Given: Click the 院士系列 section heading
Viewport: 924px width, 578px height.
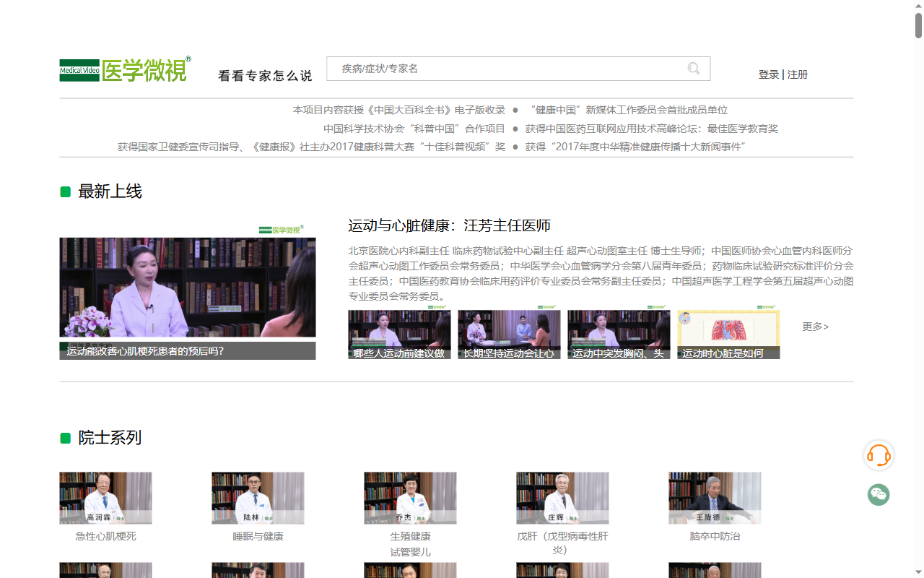Looking at the screenshot, I should [x=110, y=438].
